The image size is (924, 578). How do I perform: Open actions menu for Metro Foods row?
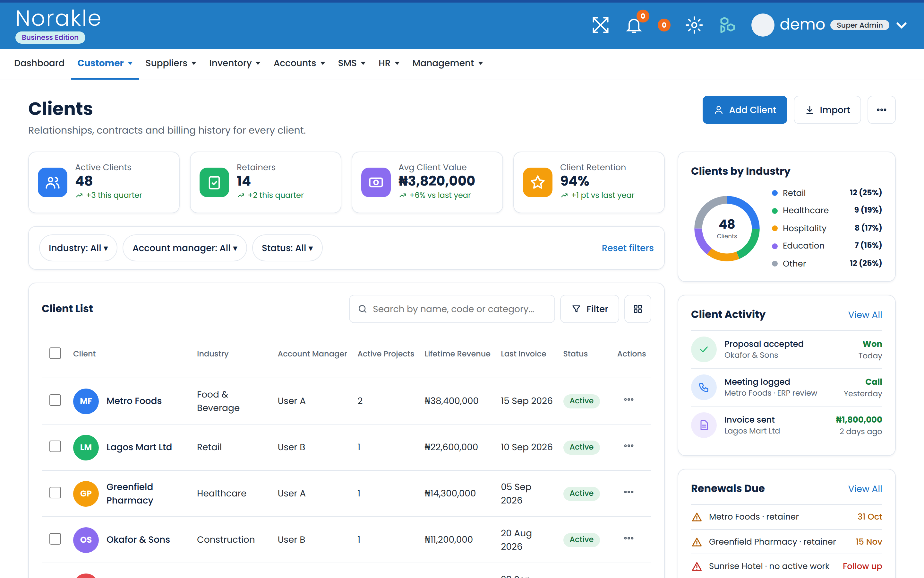click(x=629, y=400)
